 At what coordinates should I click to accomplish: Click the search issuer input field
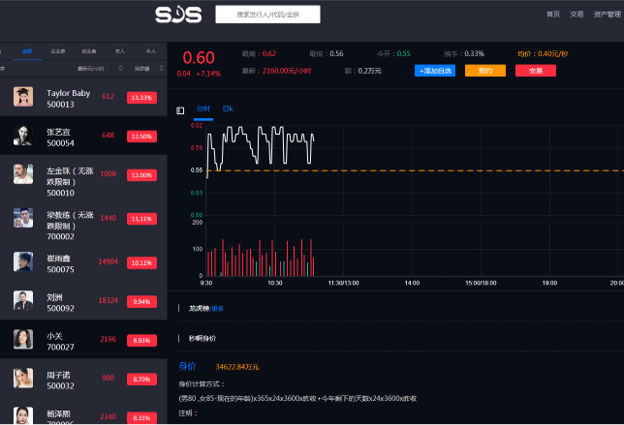point(267,15)
